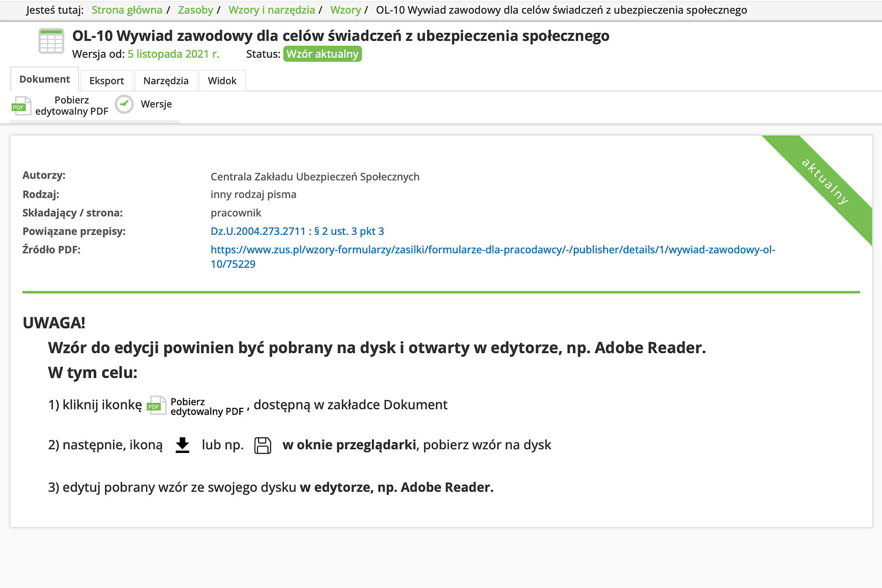Click the Wersje clock checkmark icon

point(125,104)
